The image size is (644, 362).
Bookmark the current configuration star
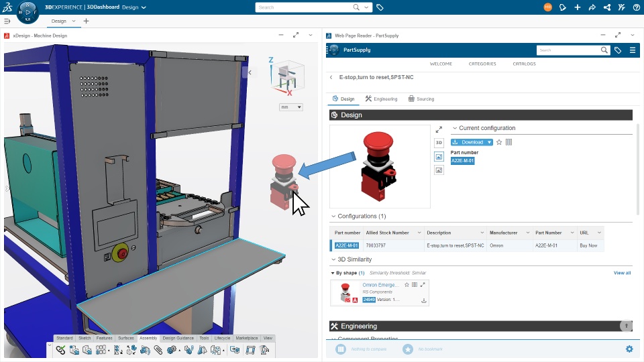click(499, 142)
